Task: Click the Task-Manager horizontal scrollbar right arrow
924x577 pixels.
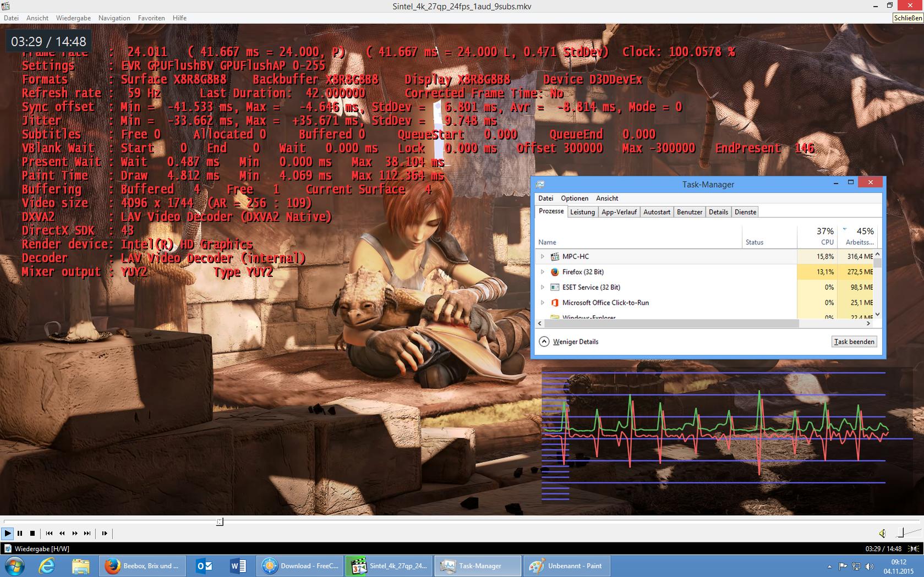Action: pyautogui.click(x=868, y=323)
